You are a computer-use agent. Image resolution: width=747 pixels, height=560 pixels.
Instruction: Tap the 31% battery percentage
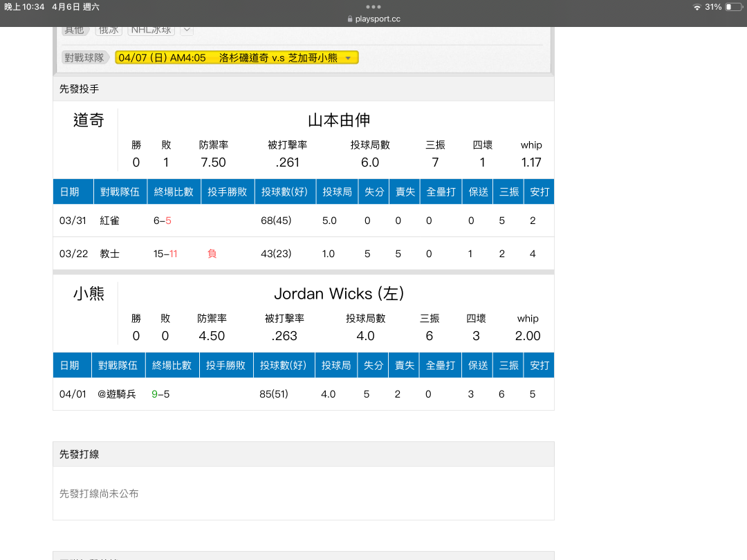click(713, 7)
